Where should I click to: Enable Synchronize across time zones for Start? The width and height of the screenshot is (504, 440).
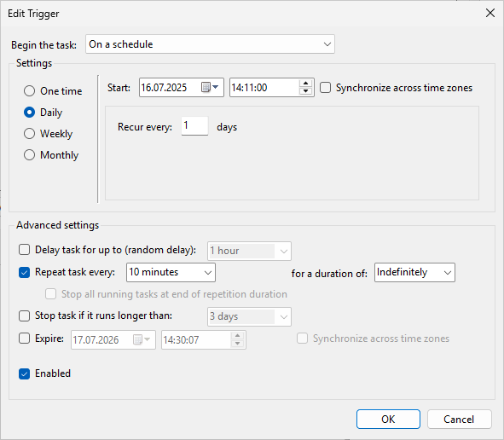(325, 88)
